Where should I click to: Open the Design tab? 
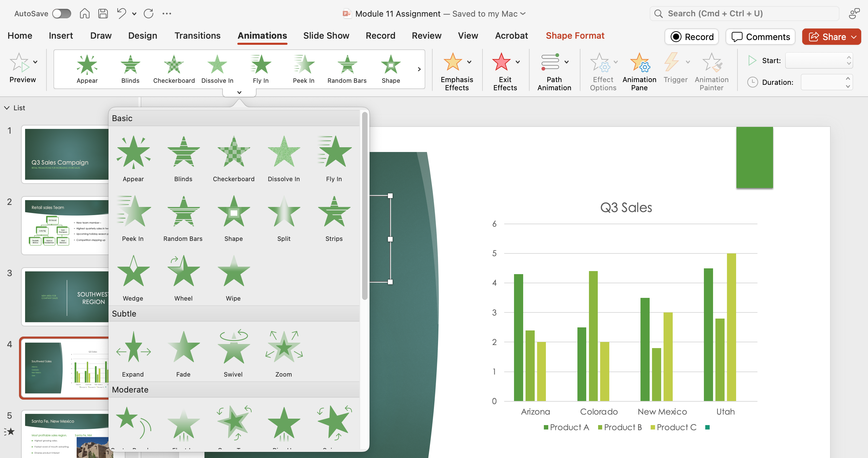(x=143, y=36)
